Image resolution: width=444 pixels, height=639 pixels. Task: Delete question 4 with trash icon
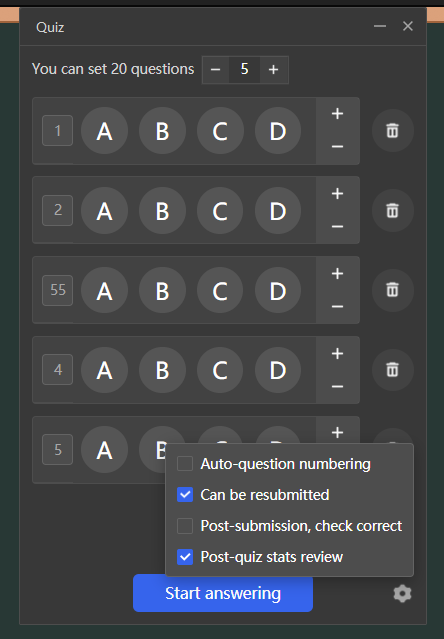[x=393, y=370]
